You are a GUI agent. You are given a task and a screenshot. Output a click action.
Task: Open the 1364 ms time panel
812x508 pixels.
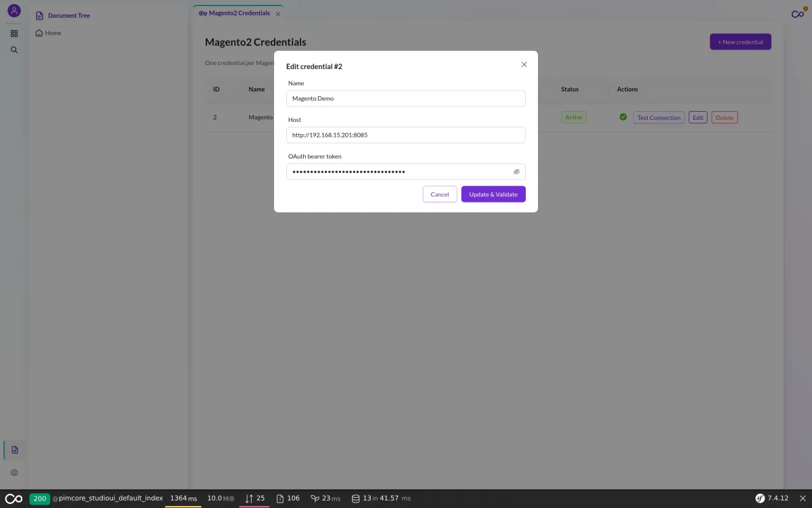[183, 499]
